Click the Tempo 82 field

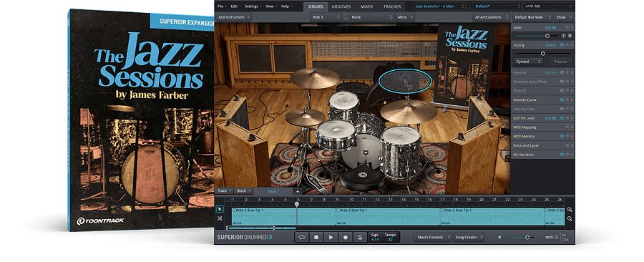[x=390, y=237]
